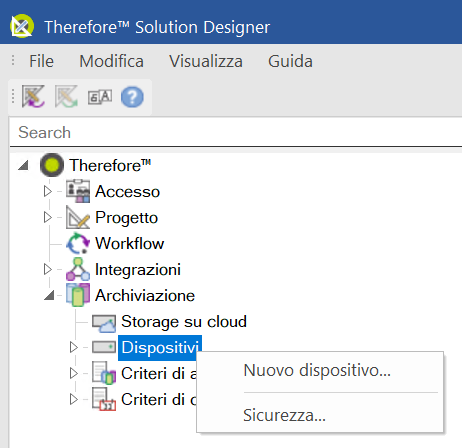Click the greyed toolbar icon with green arrow
This screenshot has width=462, height=448.
66,97
